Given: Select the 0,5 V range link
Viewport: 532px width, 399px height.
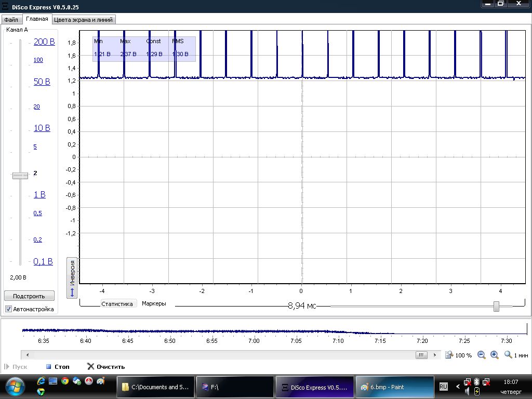Looking at the screenshot, I should [x=37, y=214].
